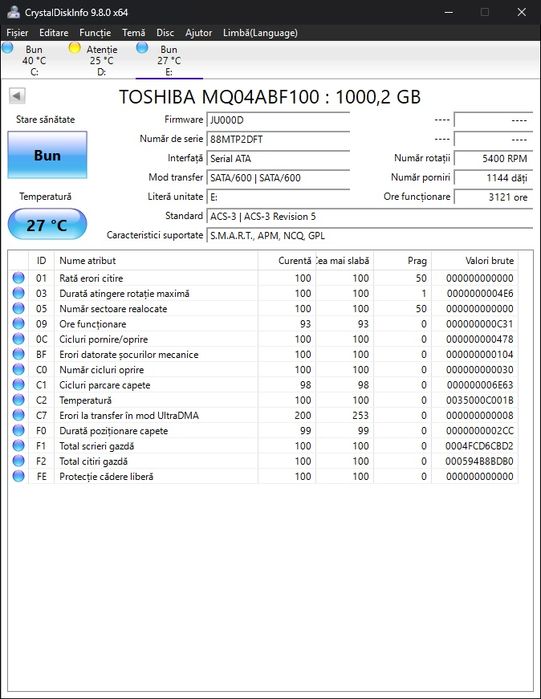Click the Număr rotații value 5400 RPM
The width and height of the screenshot is (541, 699).
coord(493,158)
